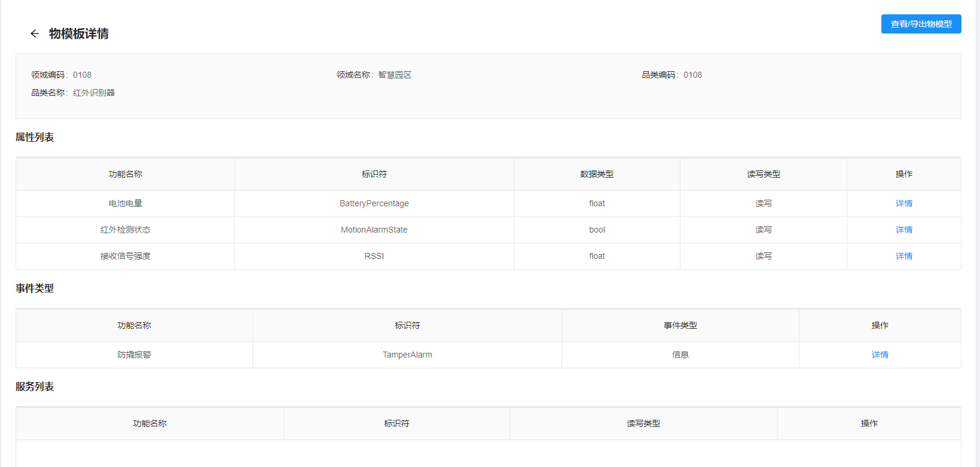This screenshot has height=467, width=980.
Task: Click 领域名称 value 智慧园区
Action: pyautogui.click(x=395, y=75)
